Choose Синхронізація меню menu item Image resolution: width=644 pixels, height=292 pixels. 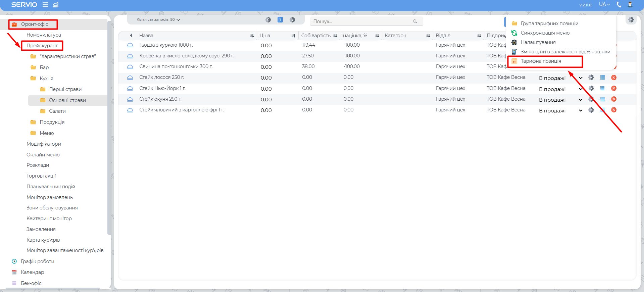[x=545, y=33]
